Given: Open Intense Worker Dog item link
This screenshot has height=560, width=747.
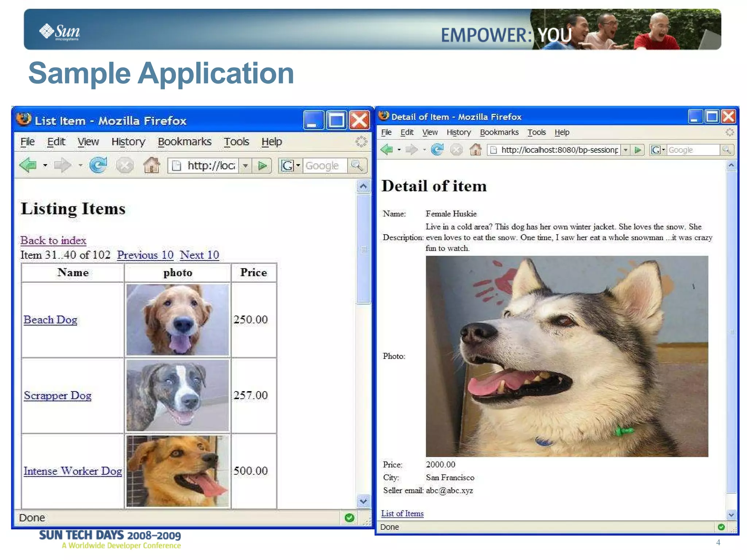Looking at the screenshot, I should click(73, 471).
